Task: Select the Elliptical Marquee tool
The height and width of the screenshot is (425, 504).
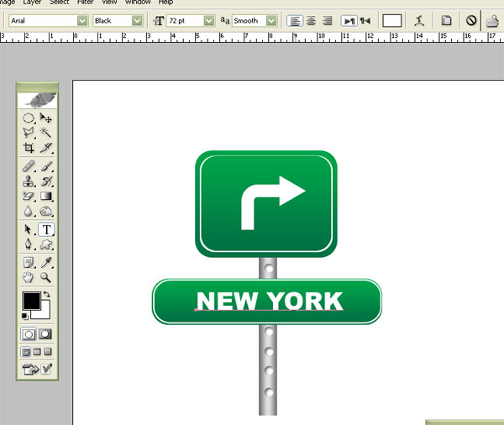Action: (29, 118)
